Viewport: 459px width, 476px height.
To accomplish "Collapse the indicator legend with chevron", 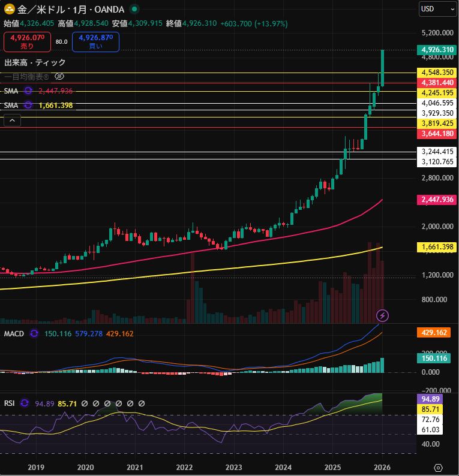I will 13,120.
